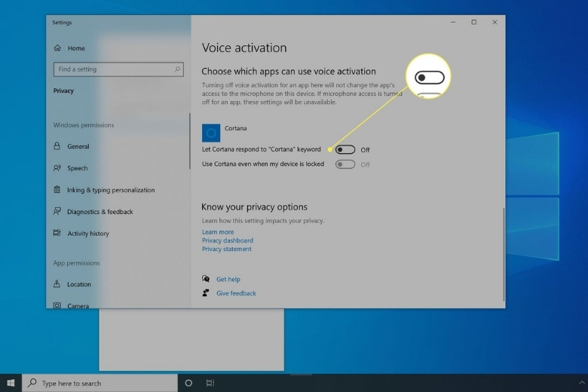Click the Know your privacy options heading
The width and height of the screenshot is (588, 392).
tap(254, 207)
